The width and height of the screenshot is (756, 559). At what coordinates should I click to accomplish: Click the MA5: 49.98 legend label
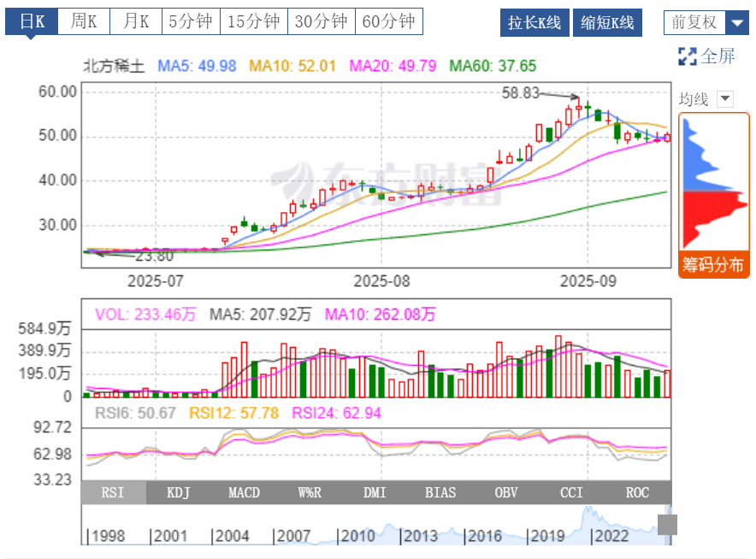click(197, 66)
